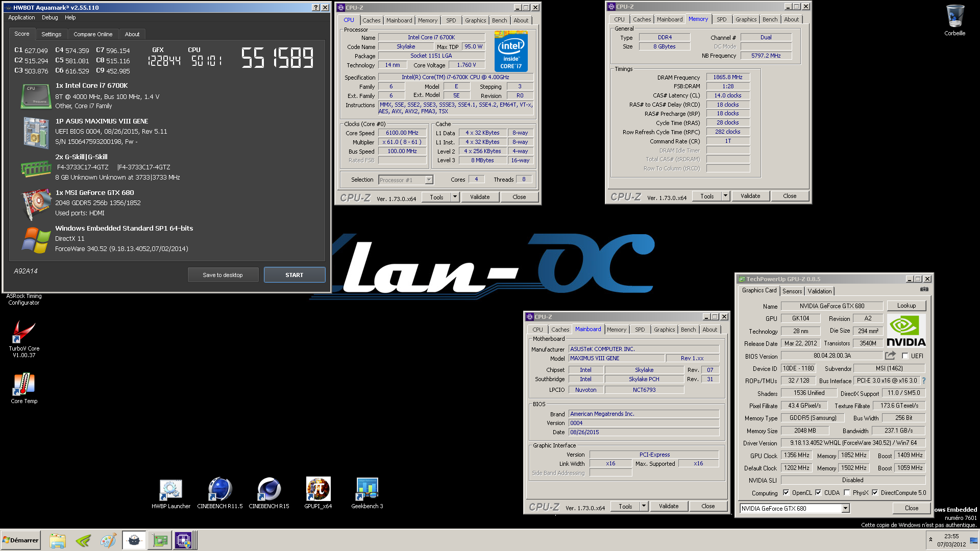Click the motherboard icon in Aquamark
The height and width of the screenshot is (551, 980).
point(35,132)
